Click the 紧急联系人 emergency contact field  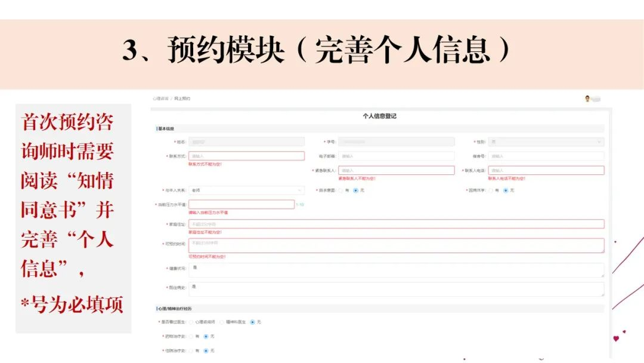pos(397,170)
